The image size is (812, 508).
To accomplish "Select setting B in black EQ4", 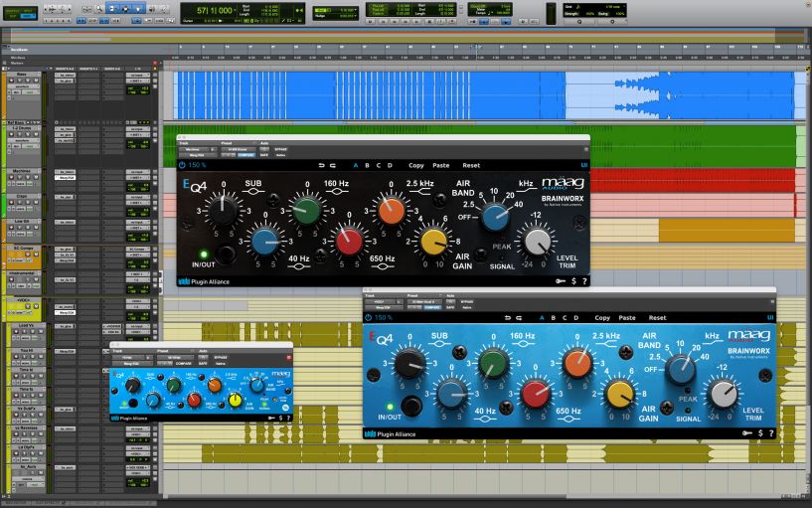I will (367, 165).
